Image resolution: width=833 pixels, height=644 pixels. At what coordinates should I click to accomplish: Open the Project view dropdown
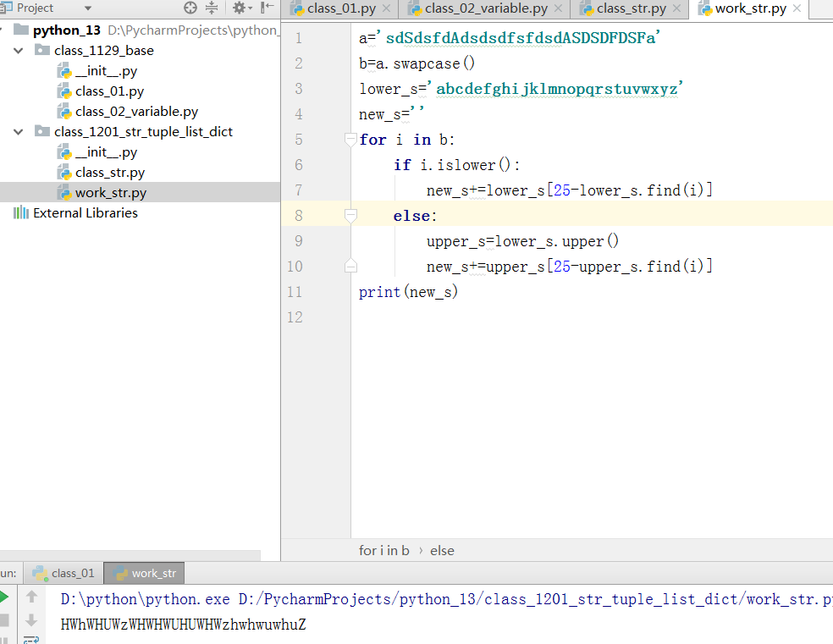pos(88,8)
